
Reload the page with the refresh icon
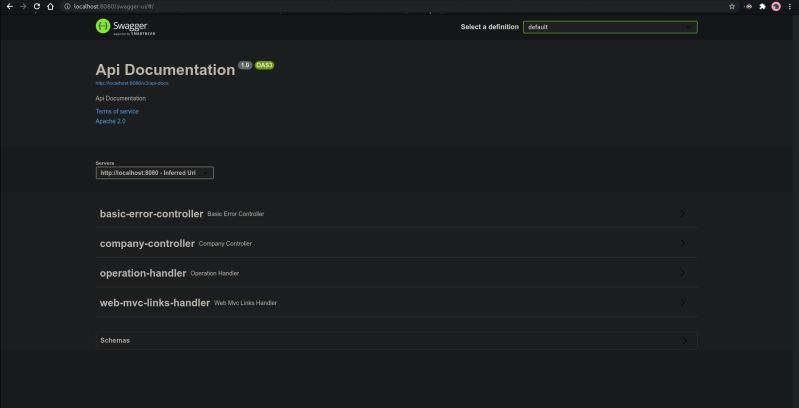coord(37,7)
